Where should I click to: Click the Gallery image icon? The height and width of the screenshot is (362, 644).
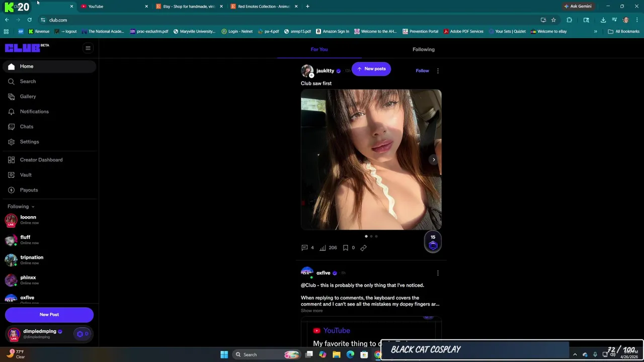tap(11, 97)
